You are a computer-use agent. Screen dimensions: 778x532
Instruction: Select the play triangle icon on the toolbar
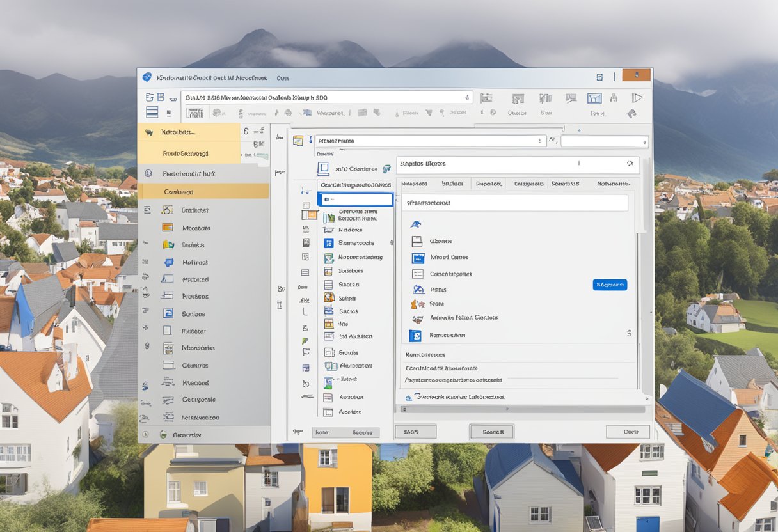point(637,98)
